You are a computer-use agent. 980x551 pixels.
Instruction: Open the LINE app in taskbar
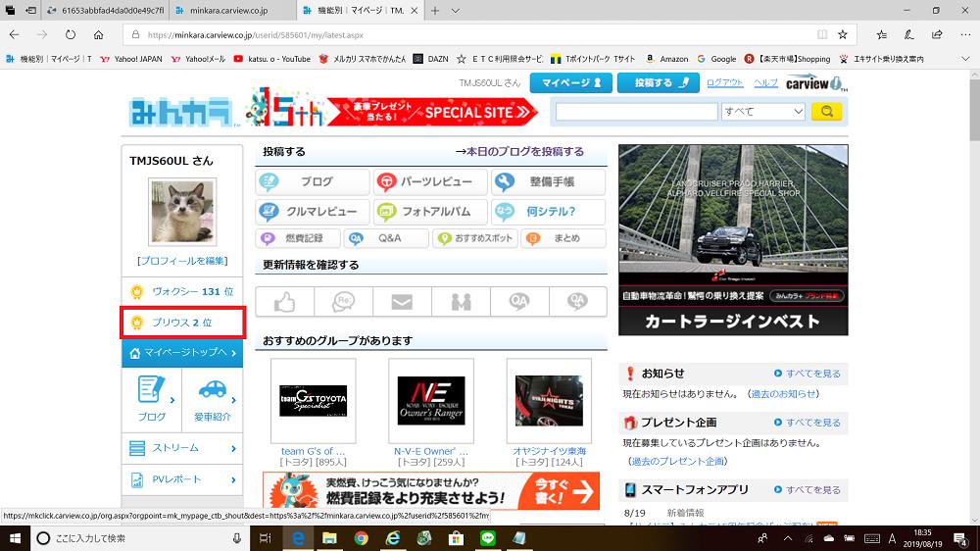coord(488,538)
